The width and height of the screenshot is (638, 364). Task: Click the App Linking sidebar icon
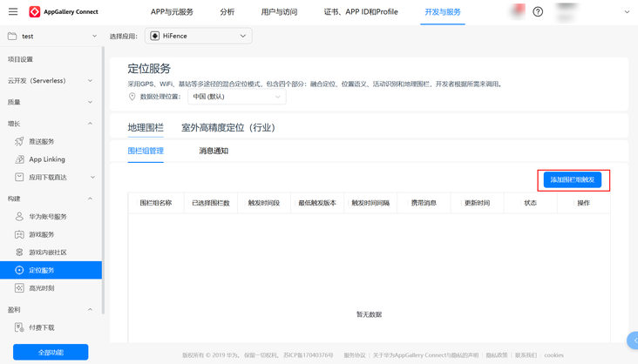[19, 159]
